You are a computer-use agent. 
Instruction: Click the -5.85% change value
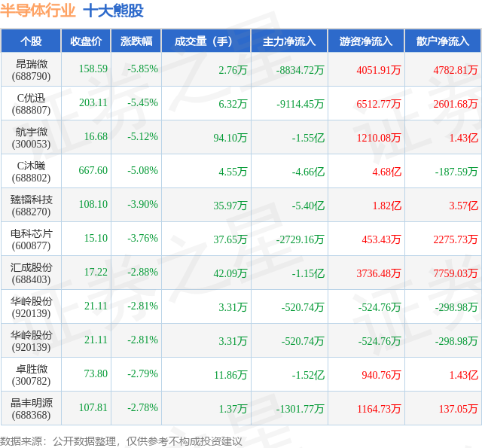[142, 69]
